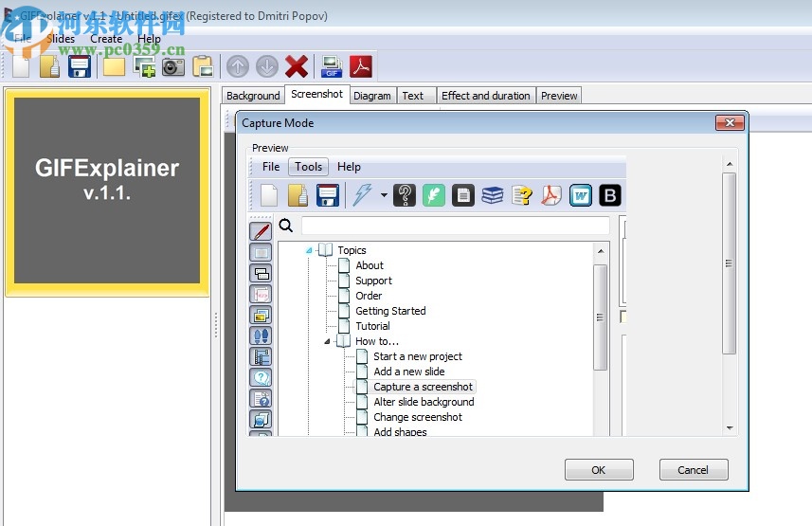
Task: Click the Save floppy disk icon in GIFExplainer toolbar
Action: pos(80,66)
